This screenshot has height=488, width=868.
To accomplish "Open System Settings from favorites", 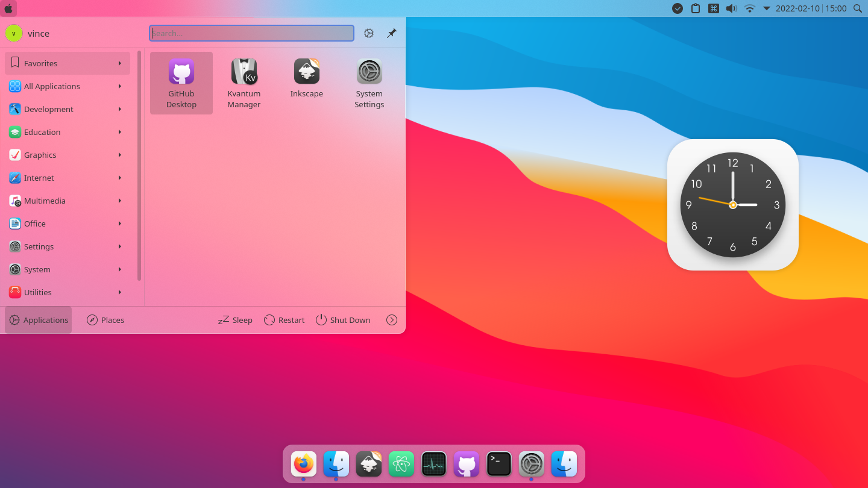I will 370,83.
